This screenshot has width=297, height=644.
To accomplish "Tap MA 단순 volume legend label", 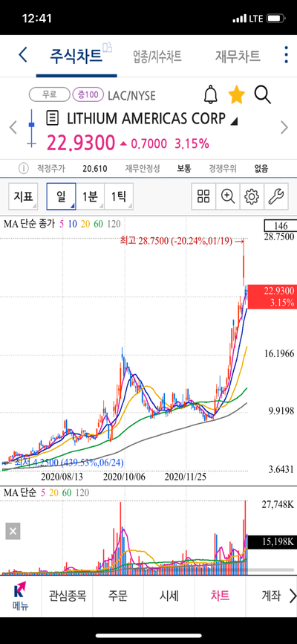I will coord(20,492).
